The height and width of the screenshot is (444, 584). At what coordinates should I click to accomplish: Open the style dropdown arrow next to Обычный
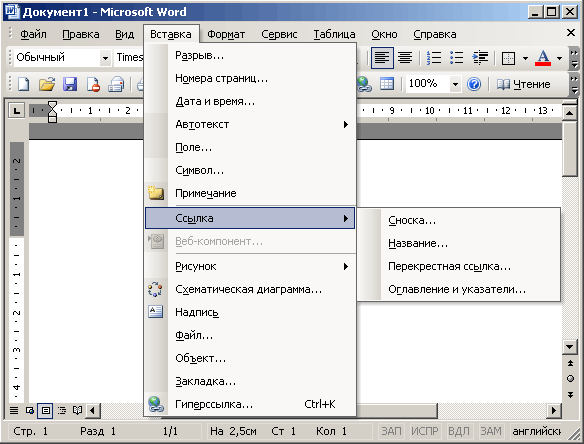point(105,58)
